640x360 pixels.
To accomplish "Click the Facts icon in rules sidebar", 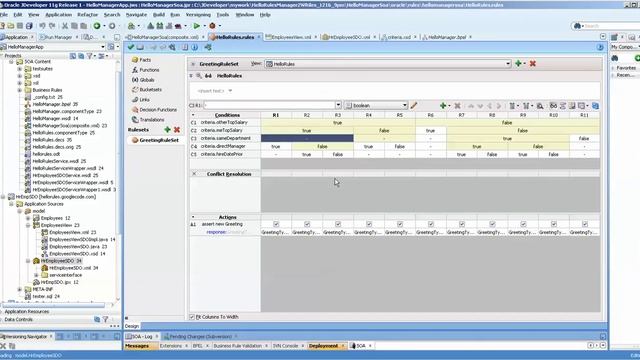I will pyautogui.click(x=135, y=60).
